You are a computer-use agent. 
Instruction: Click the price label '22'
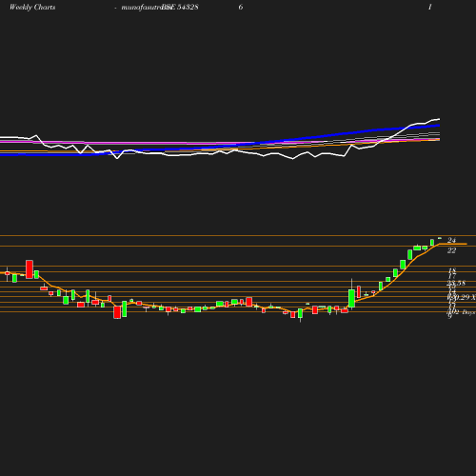[451, 250]
